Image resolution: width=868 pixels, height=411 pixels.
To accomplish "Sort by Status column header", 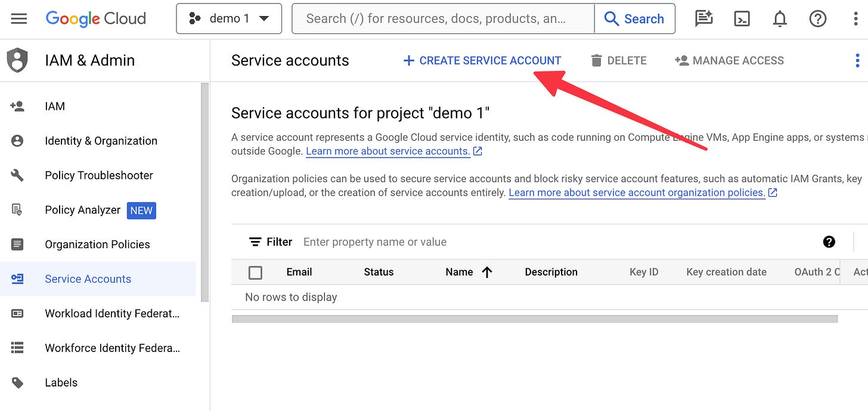I will click(379, 272).
